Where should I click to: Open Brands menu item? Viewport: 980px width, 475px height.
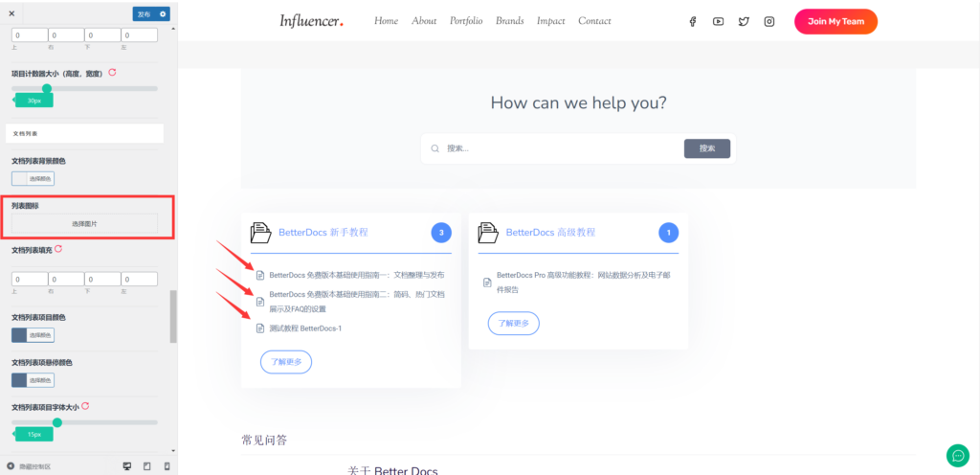point(510,21)
